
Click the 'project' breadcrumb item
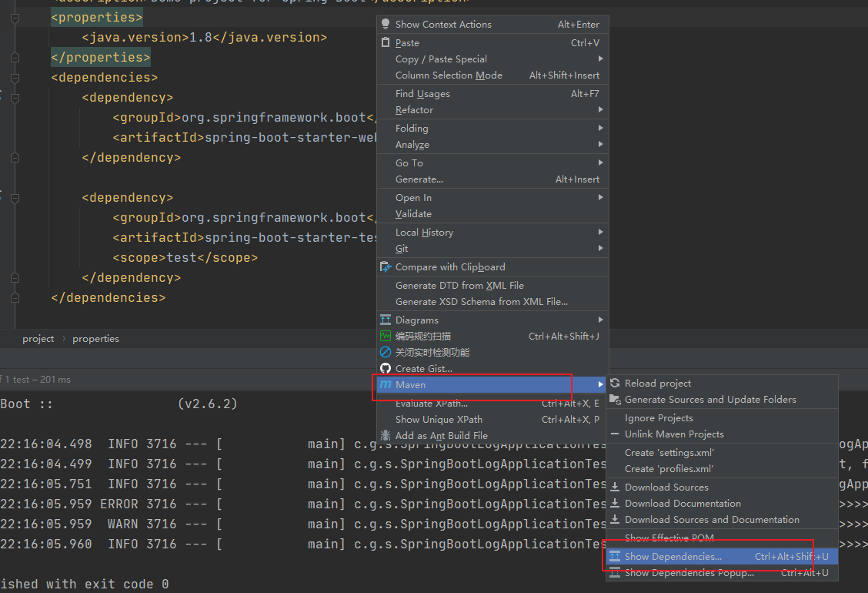click(x=38, y=339)
